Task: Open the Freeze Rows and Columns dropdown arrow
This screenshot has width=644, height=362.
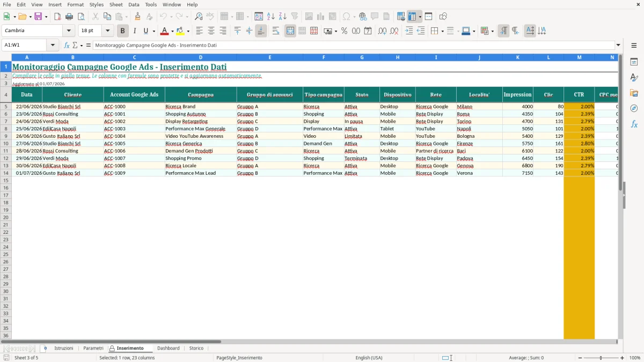Action: point(420,17)
